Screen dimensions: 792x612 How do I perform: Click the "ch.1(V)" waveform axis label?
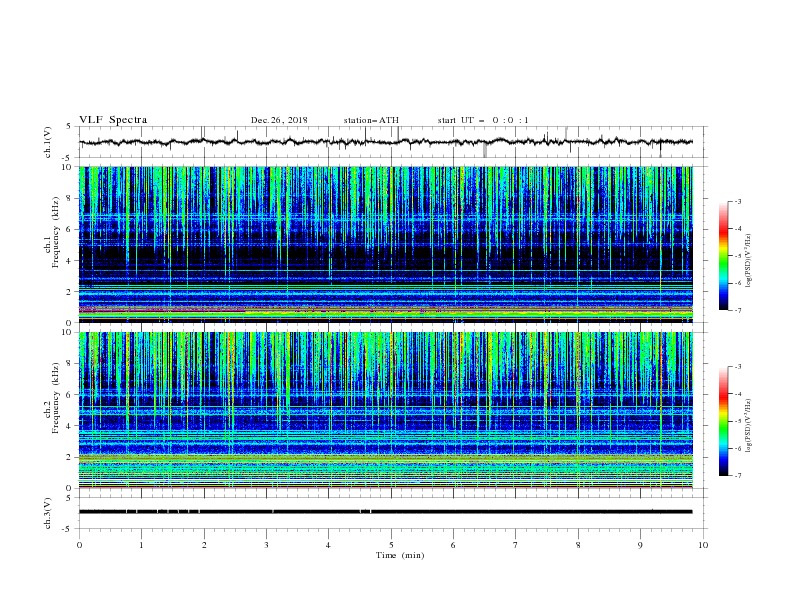coord(48,142)
